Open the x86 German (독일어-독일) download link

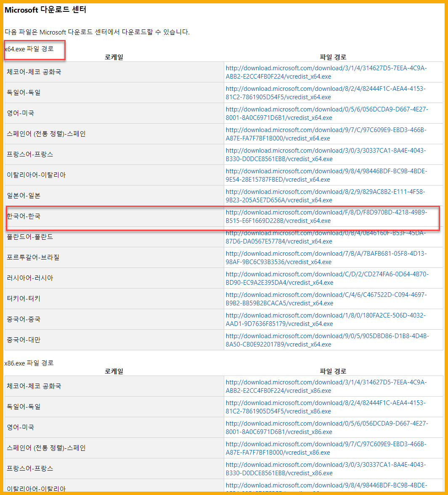(x=326, y=407)
